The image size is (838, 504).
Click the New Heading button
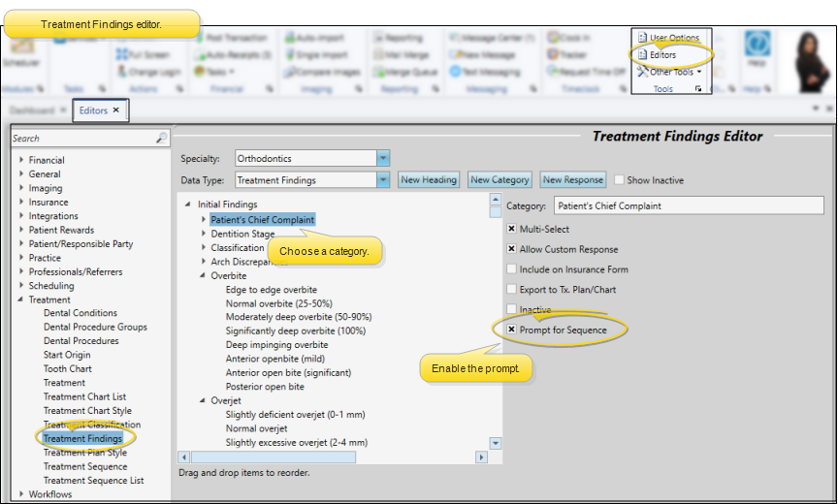[x=429, y=179]
